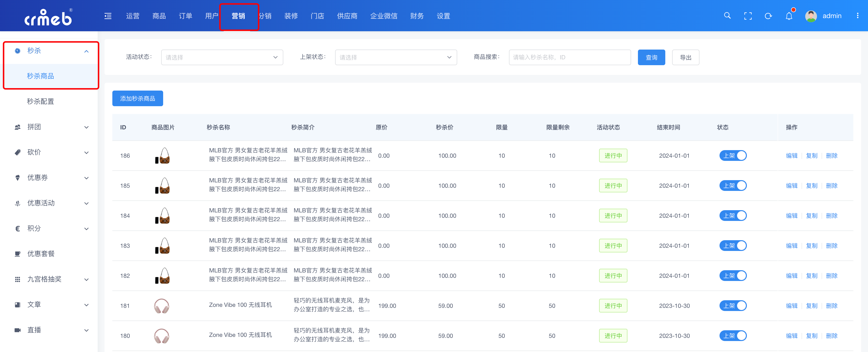Viewport: 868px width, 352px height.
Task: Click the crmeb logo
Action: (48, 17)
